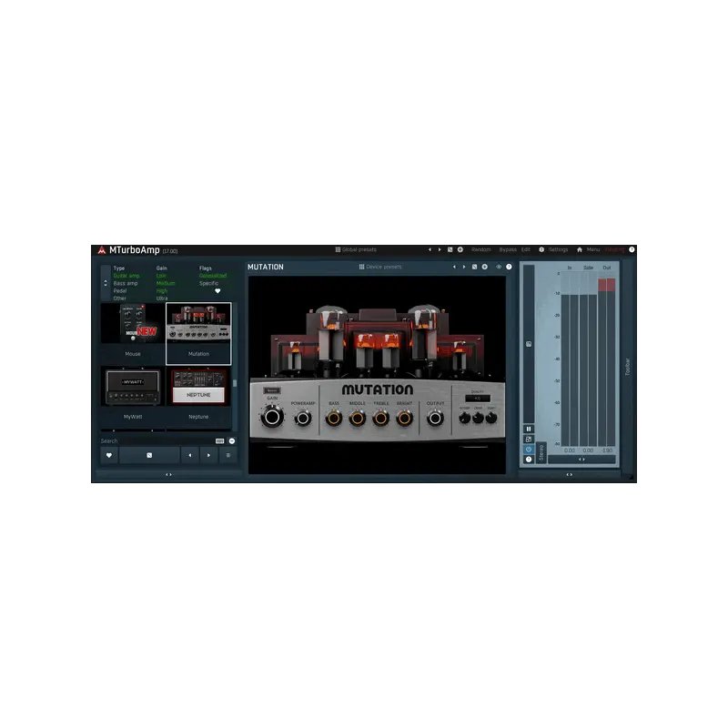The image size is (728, 728).
Task: Click the Search input field
Action: 157,441
